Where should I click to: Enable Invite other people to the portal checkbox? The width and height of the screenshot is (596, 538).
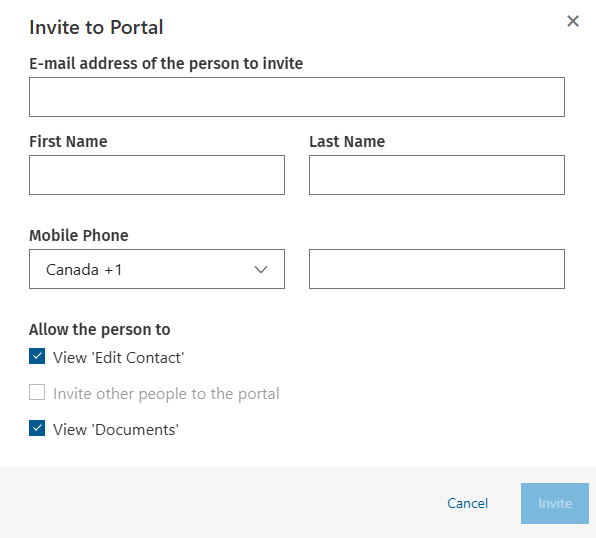(x=37, y=392)
